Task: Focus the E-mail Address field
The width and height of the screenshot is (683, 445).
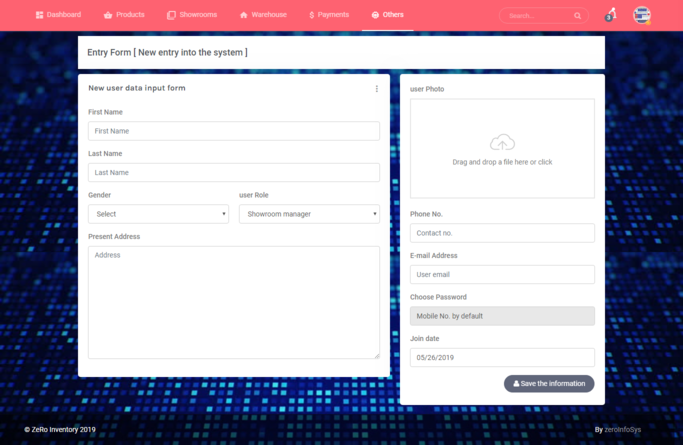Action: pos(502,274)
